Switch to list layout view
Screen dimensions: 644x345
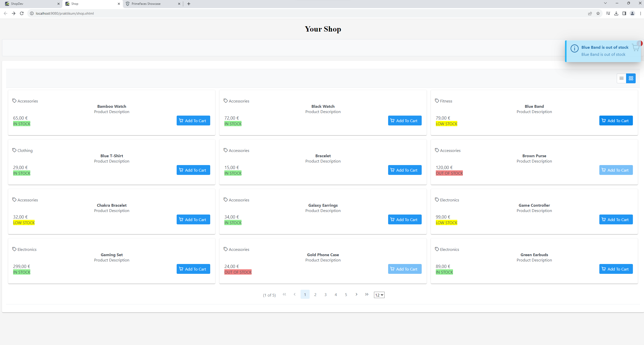tap(621, 78)
